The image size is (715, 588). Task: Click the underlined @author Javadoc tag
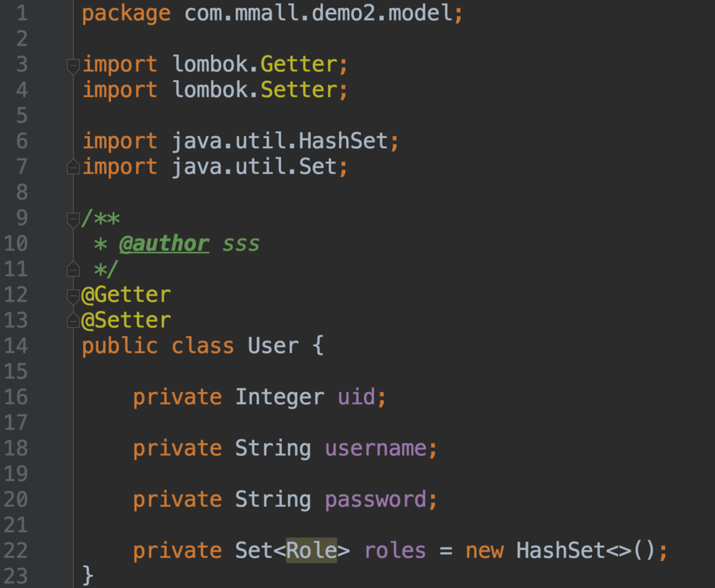164,244
